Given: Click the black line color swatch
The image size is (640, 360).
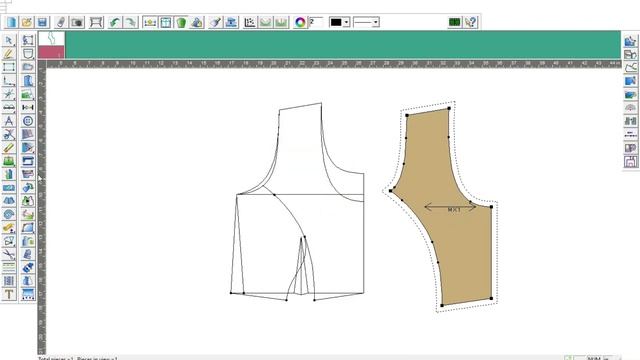Looking at the screenshot, I should (x=336, y=22).
